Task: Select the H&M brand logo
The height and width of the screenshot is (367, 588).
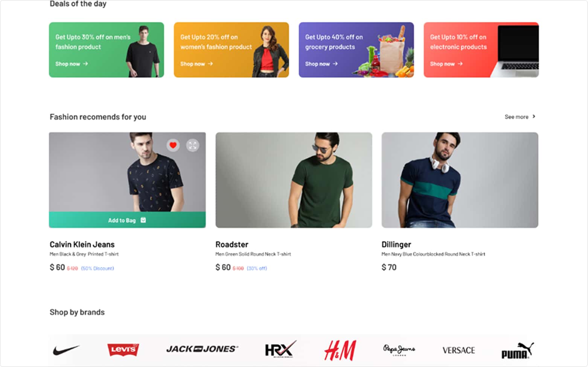Action: pyautogui.click(x=340, y=350)
